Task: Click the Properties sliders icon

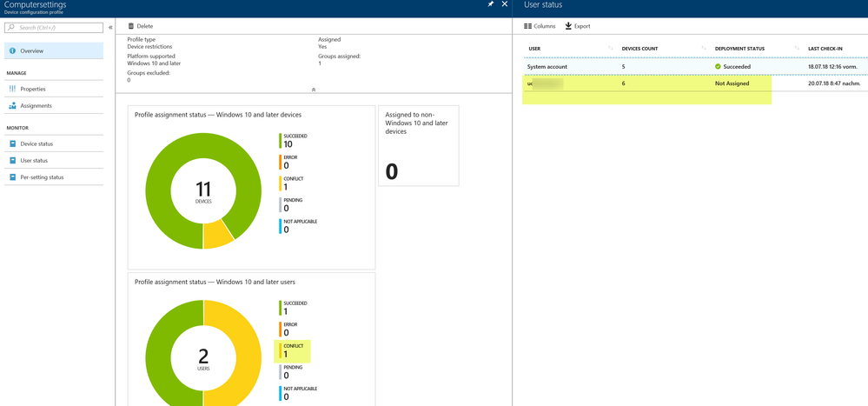Action: click(12, 89)
